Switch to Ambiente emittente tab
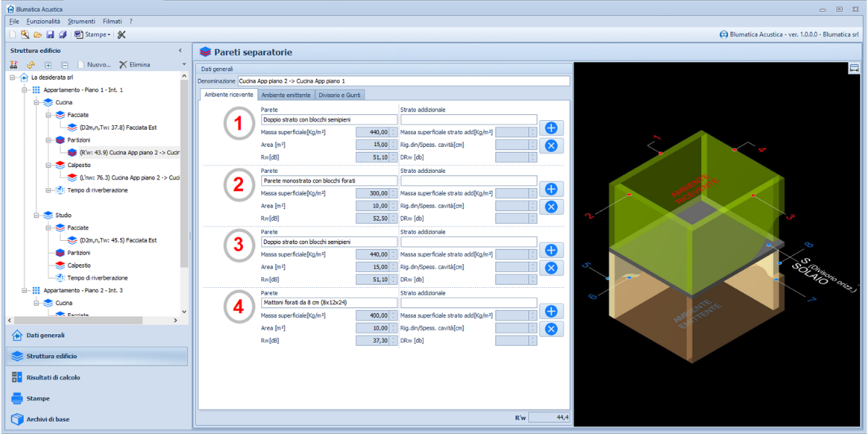Viewport: 868px width, 434px height. pyautogui.click(x=286, y=95)
